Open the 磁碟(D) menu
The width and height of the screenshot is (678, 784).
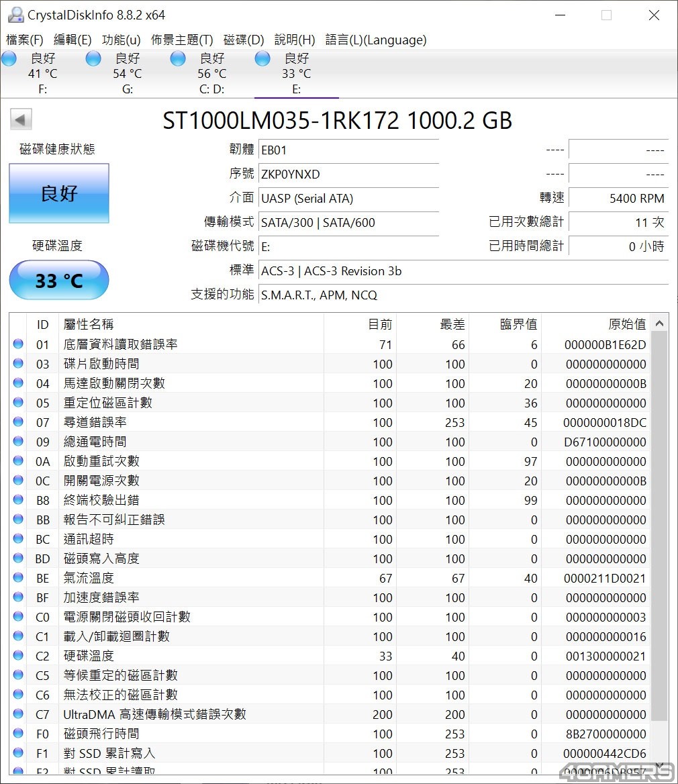pos(244,40)
